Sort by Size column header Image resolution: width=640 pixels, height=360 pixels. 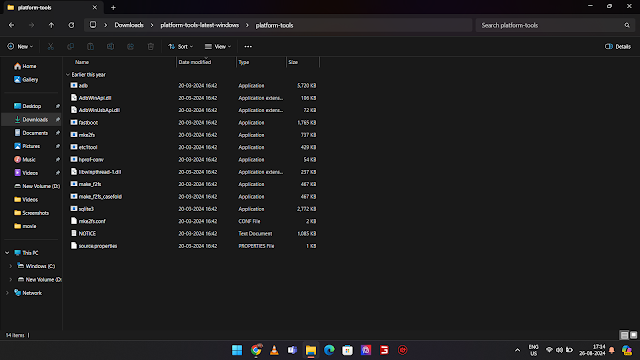293,62
